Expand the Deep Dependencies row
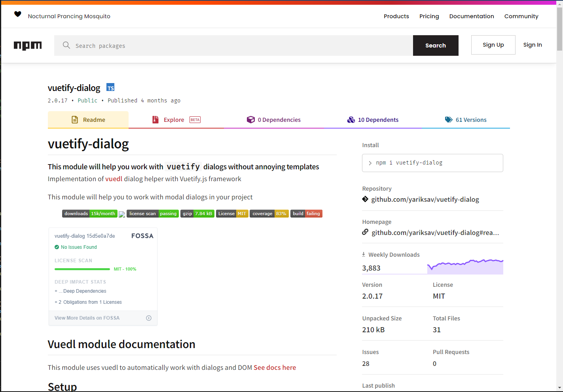The height and width of the screenshot is (392, 563). click(80, 291)
